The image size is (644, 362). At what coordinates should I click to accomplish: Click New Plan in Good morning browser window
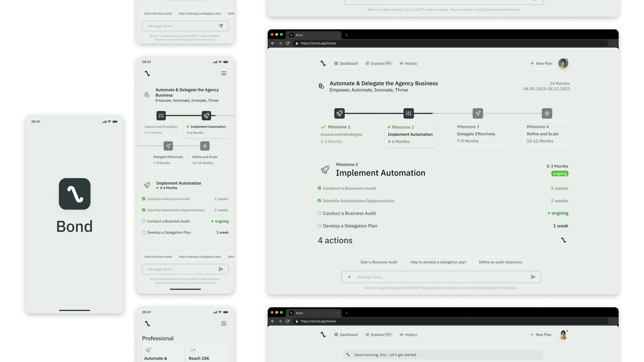coord(541,334)
